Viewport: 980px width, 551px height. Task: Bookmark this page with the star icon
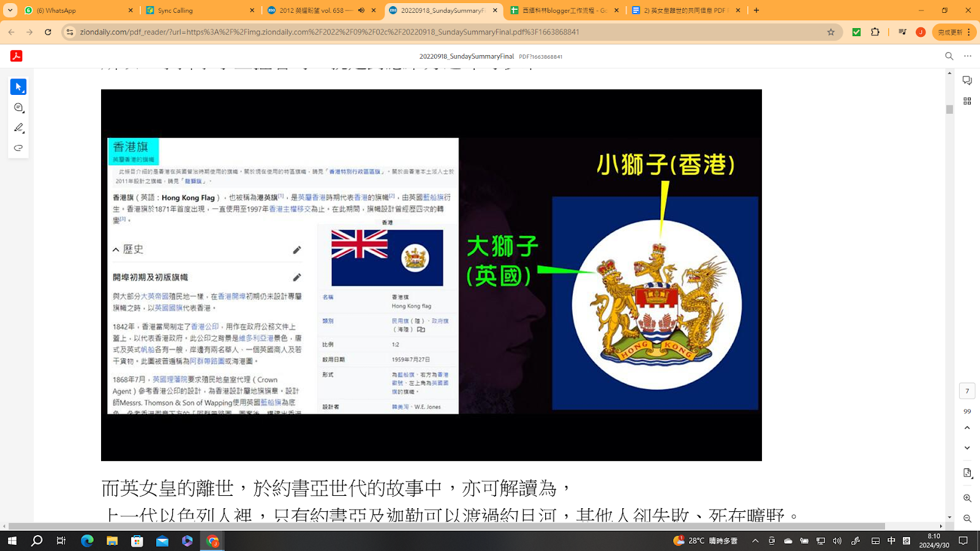tap(831, 32)
